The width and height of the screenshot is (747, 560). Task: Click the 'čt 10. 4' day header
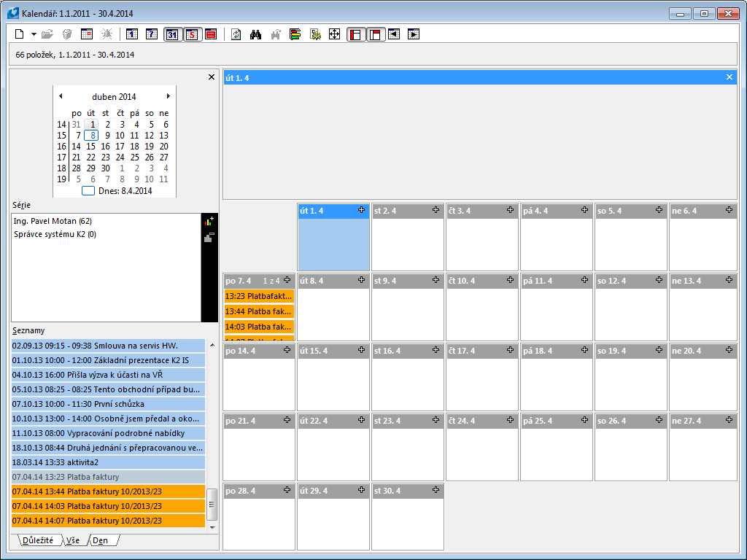click(x=482, y=281)
